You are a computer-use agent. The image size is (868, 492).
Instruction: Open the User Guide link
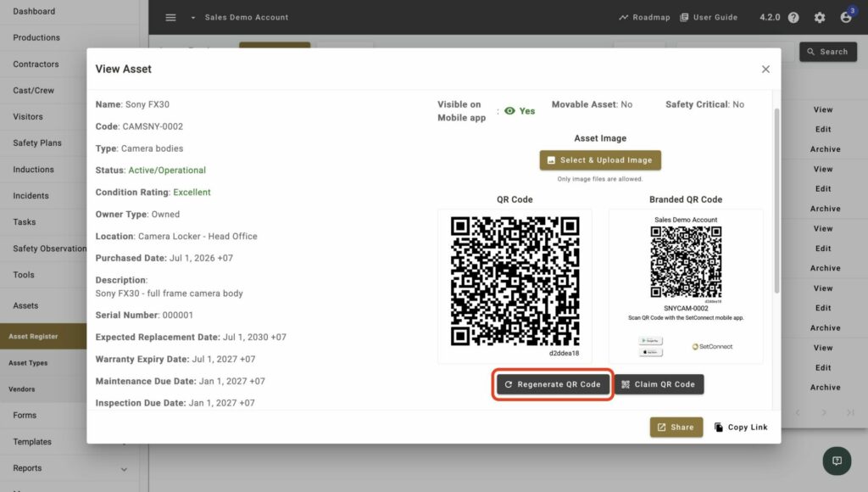[x=709, y=17]
